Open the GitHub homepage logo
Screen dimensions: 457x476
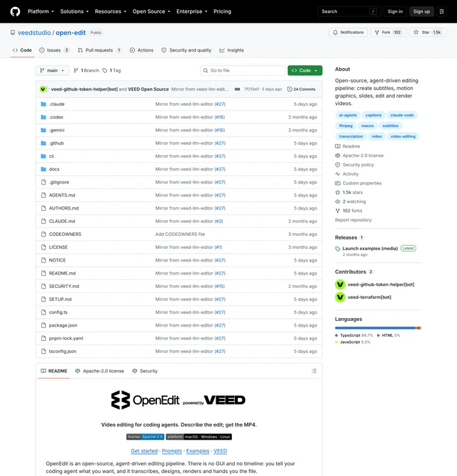(x=15, y=11)
